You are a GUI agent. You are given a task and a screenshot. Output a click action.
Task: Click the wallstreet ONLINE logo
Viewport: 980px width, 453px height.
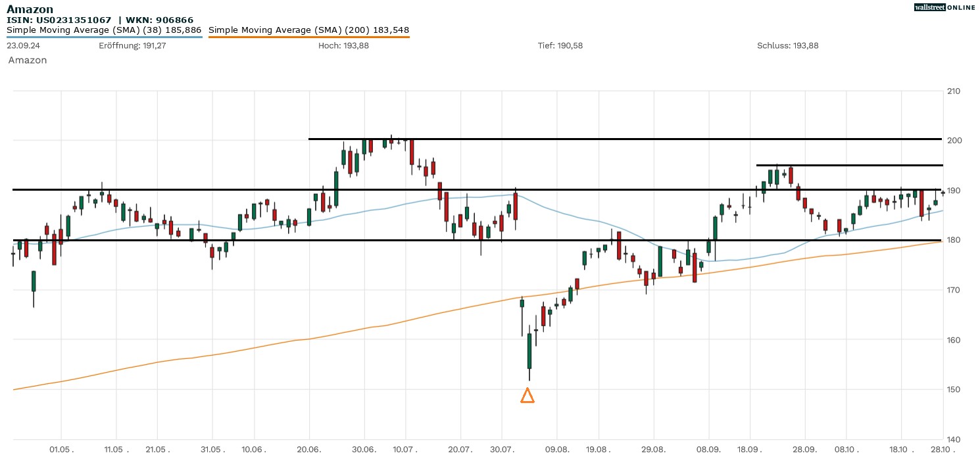click(944, 7)
